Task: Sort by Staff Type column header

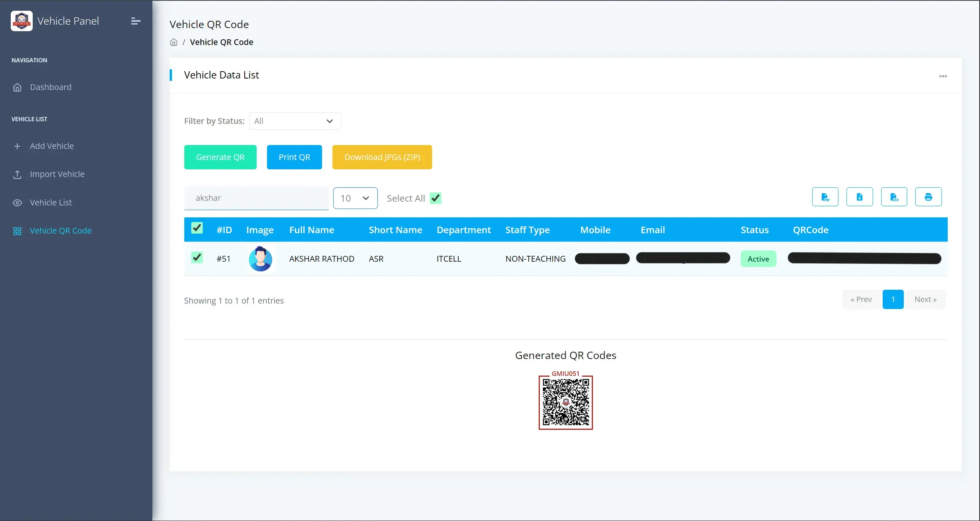Action: [x=528, y=230]
